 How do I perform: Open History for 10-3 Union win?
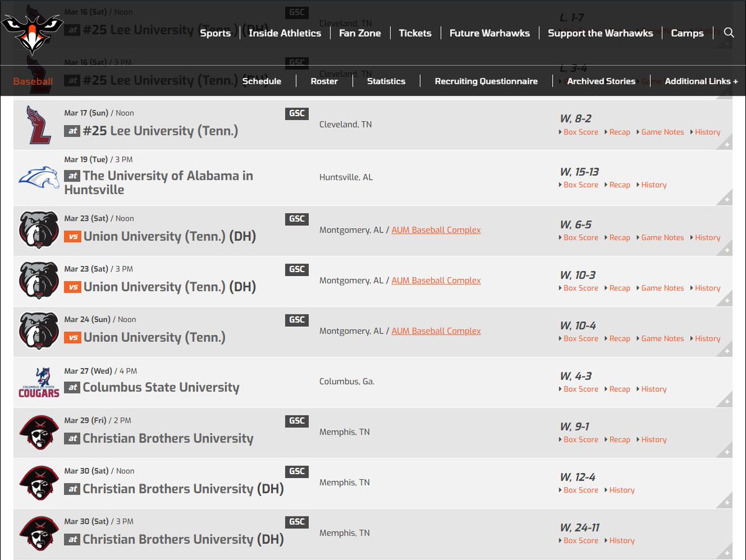(707, 288)
